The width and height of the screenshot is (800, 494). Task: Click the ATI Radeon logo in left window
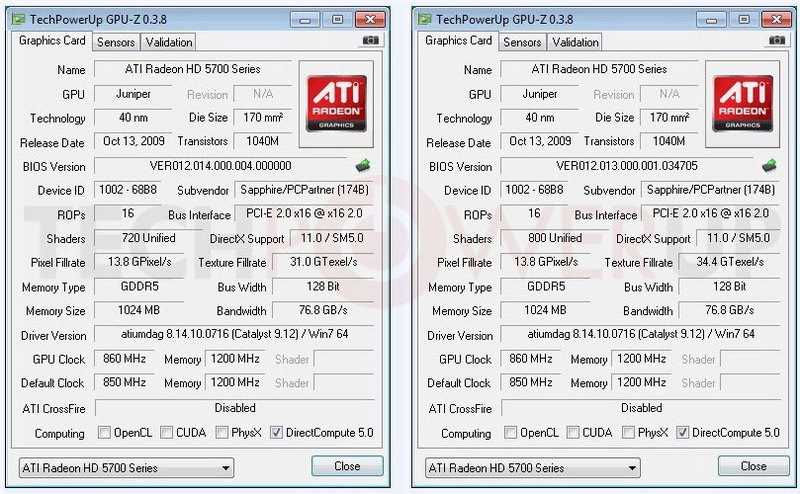(336, 104)
